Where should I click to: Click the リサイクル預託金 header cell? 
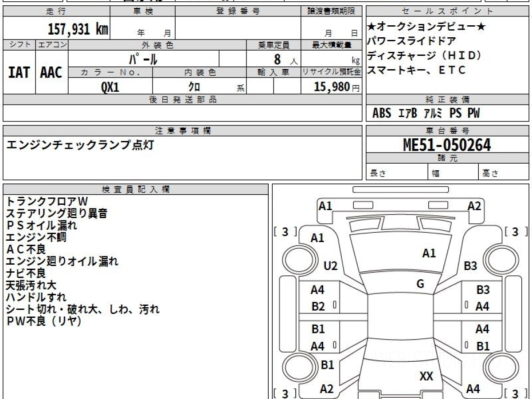click(x=331, y=72)
